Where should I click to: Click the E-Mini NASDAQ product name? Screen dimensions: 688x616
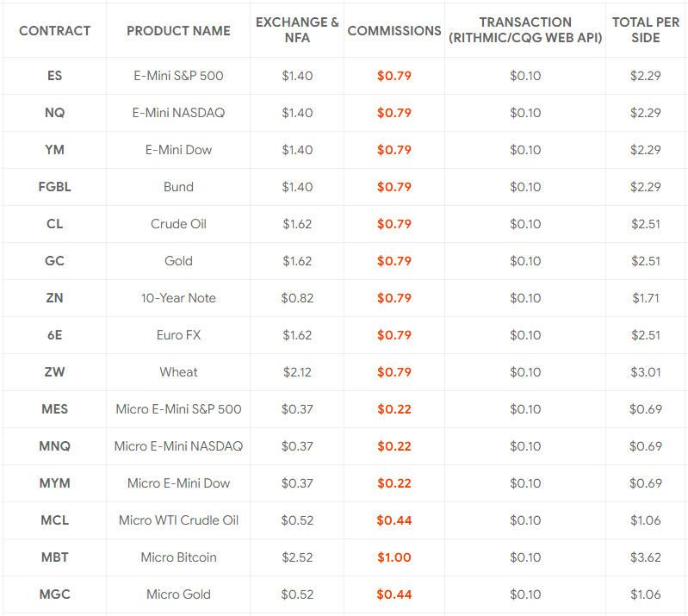[178, 113]
